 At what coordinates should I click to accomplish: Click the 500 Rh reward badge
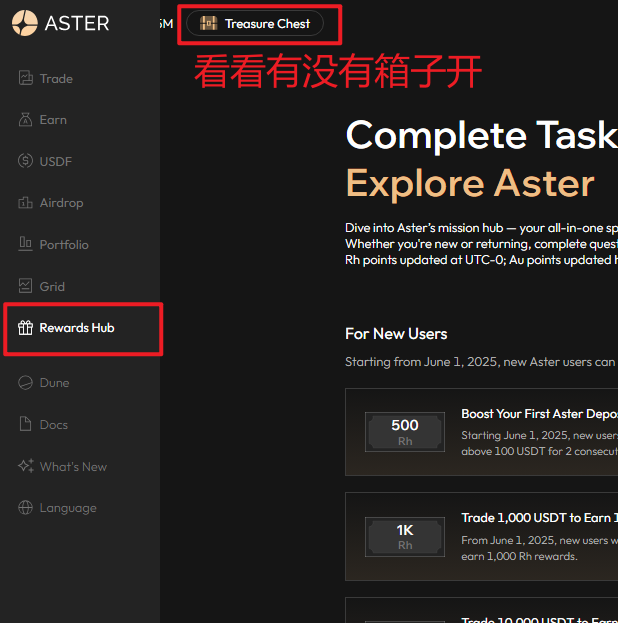coord(405,432)
